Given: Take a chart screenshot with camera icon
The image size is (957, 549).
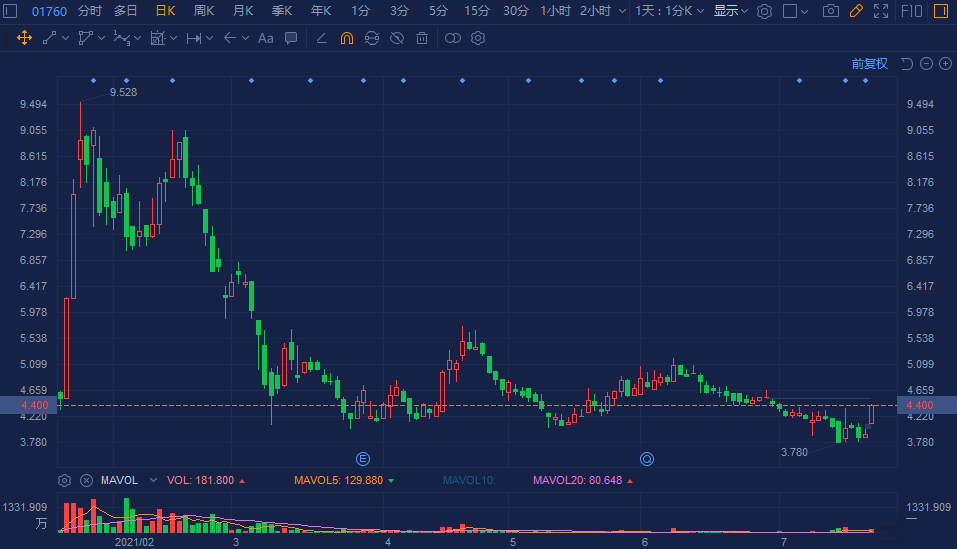Looking at the screenshot, I should pyautogui.click(x=830, y=11).
